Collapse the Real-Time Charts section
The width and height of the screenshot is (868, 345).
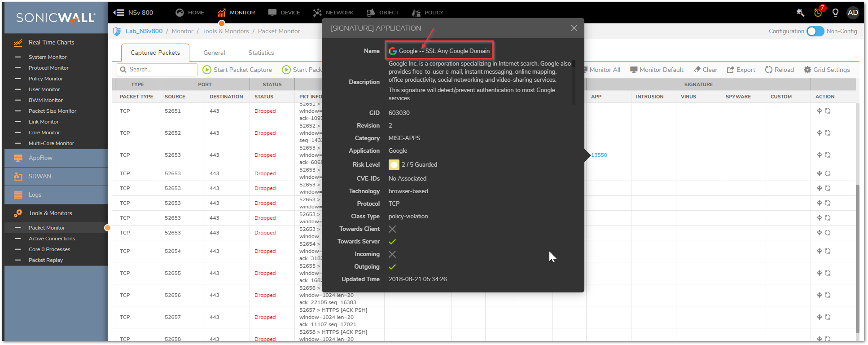51,42
